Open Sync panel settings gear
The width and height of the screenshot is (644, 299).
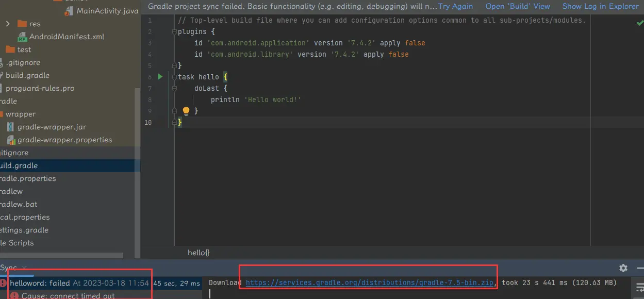[x=623, y=268]
